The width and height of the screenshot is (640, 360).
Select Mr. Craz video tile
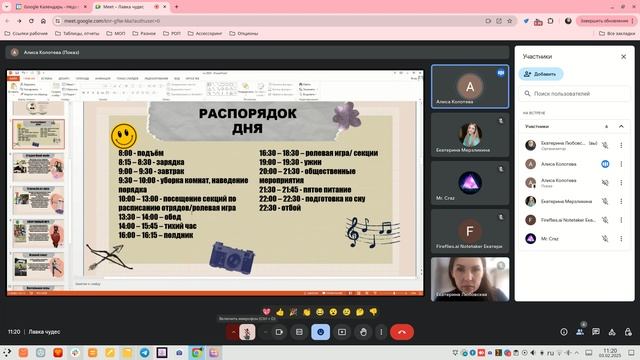(x=470, y=183)
